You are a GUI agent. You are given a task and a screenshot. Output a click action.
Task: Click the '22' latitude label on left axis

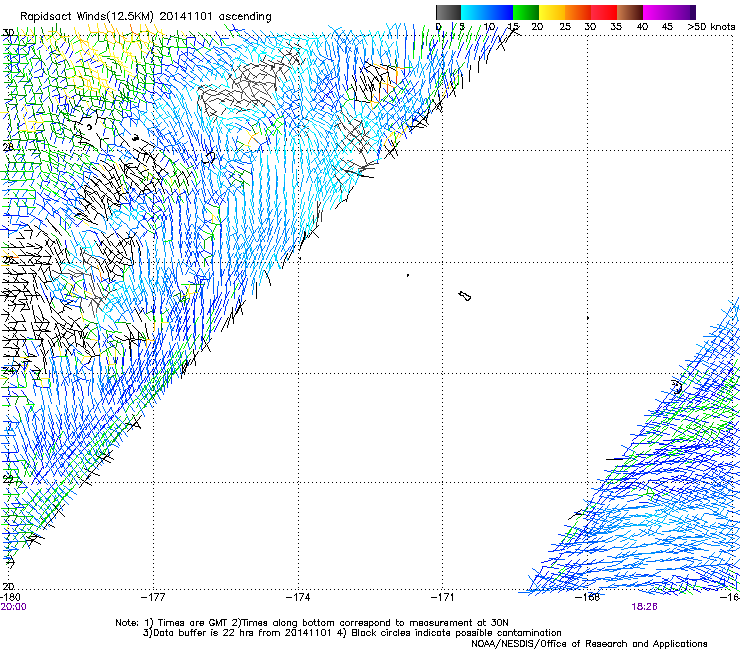8,479
